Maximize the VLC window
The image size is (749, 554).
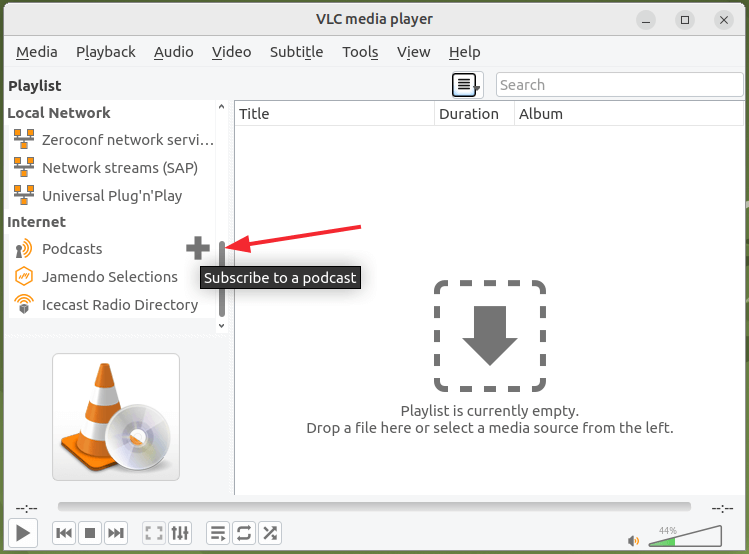[685, 20]
